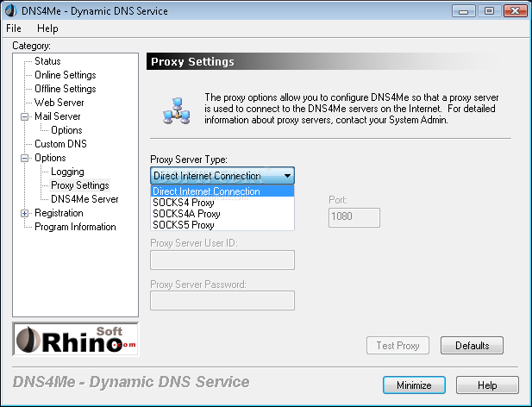
Task: Choose Direct Internet Connection from list
Action: click(222, 191)
